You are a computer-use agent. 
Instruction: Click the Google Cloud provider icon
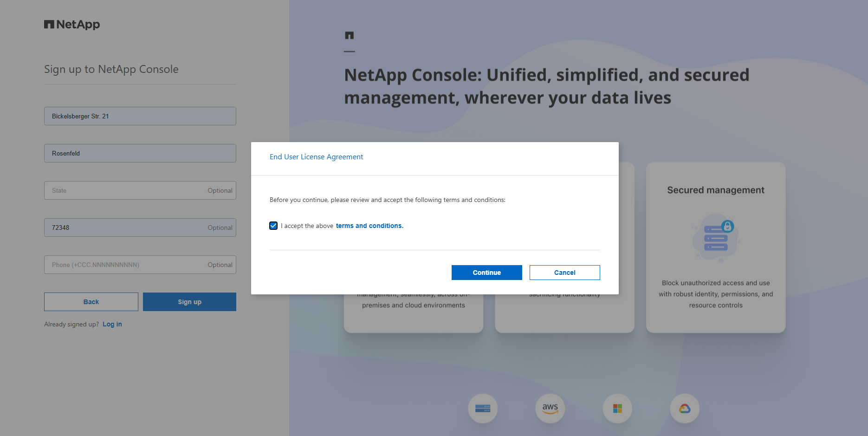pos(685,409)
